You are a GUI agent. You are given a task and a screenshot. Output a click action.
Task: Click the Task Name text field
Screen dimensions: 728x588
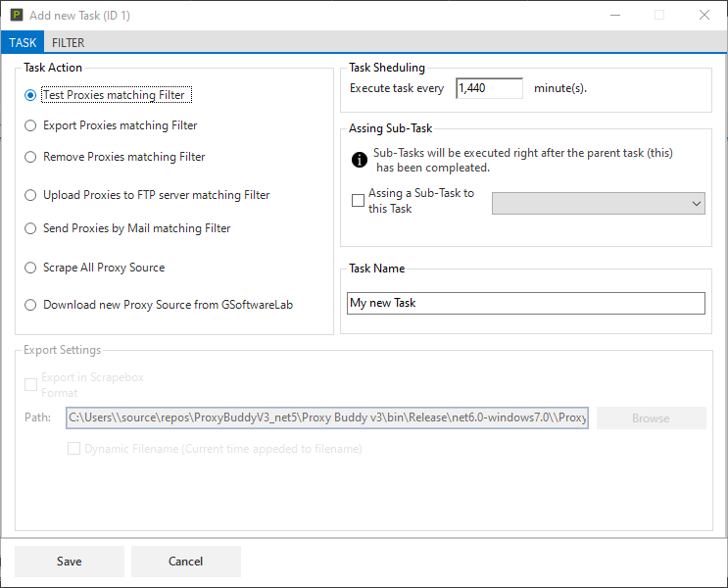tap(525, 304)
